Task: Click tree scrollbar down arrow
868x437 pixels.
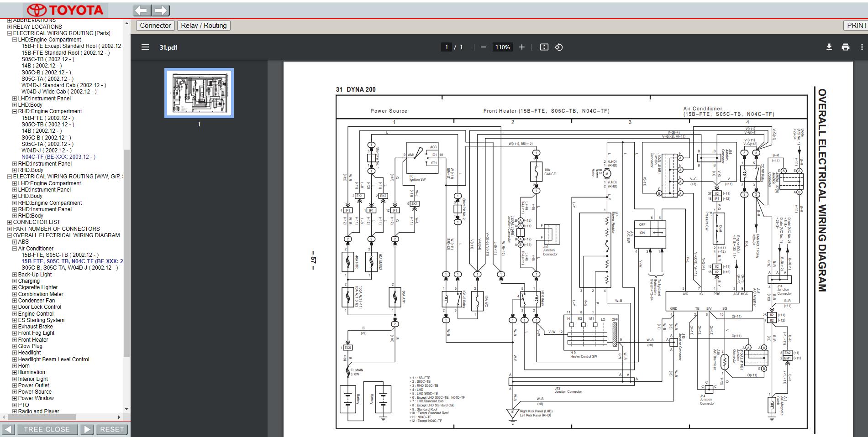Action: [126, 409]
